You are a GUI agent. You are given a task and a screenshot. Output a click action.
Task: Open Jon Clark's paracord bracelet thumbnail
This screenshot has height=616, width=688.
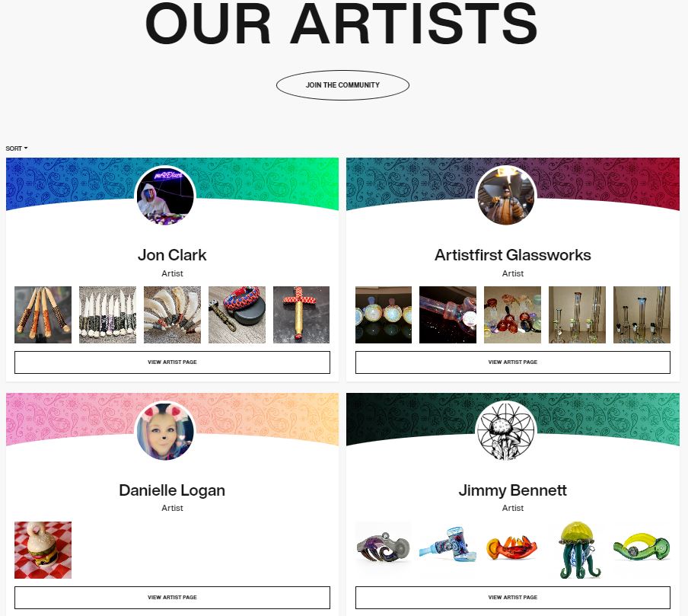point(237,314)
